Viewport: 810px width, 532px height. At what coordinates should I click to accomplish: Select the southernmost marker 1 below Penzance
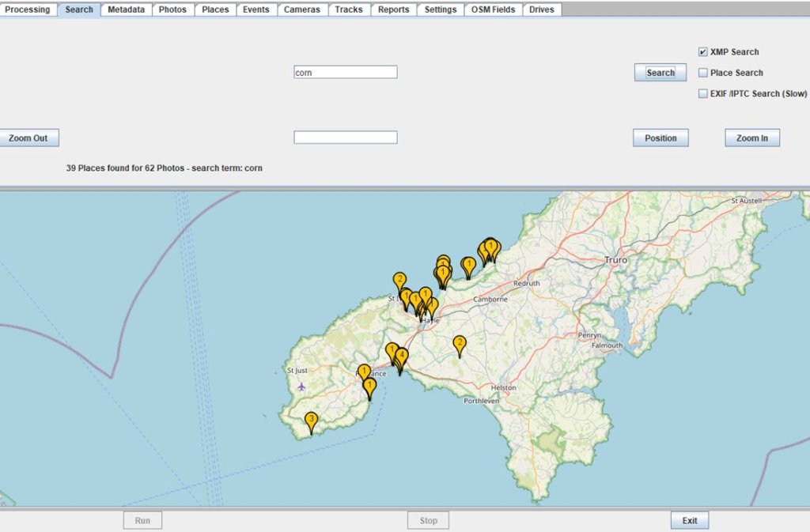pos(369,387)
